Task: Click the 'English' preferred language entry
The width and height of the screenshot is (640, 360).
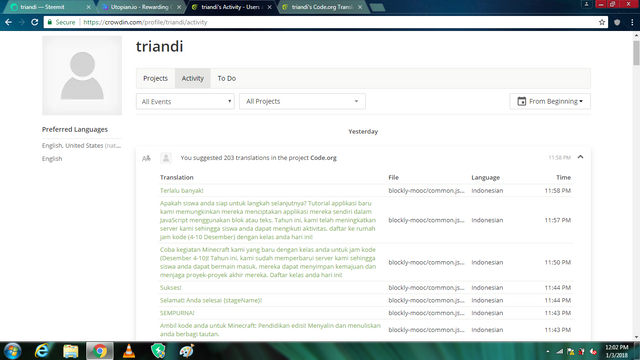Action: [x=52, y=159]
